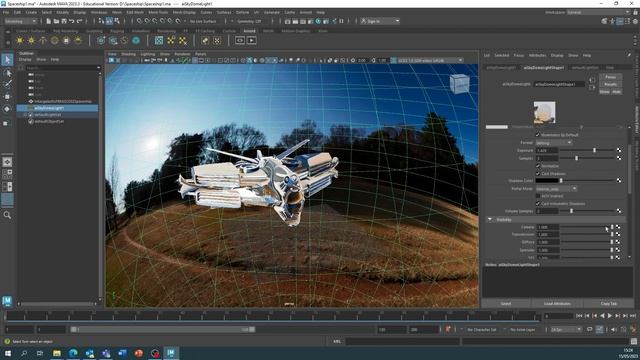Screen dimensions: 640x360
Task: Click the input connection arrow beside node name
Action: point(592,80)
